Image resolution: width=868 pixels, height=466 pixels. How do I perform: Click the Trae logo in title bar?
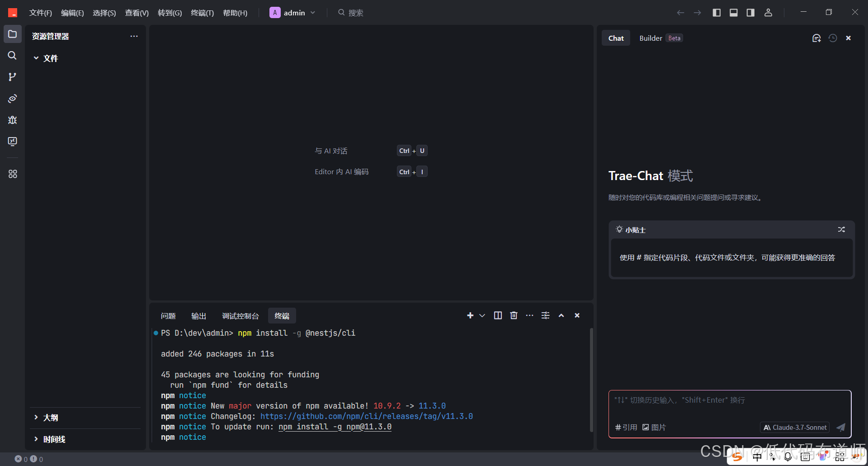point(13,13)
